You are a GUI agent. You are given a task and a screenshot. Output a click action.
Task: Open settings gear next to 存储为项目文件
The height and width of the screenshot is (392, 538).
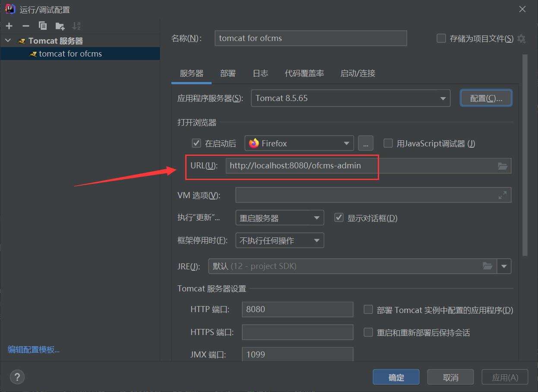521,38
